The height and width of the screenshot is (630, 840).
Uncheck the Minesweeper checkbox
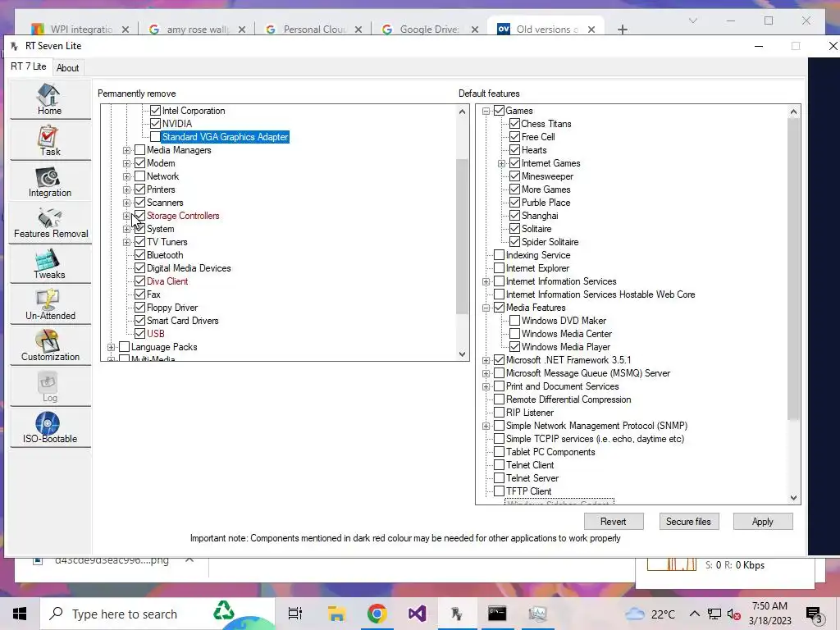pyautogui.click(x=515, y=176)
